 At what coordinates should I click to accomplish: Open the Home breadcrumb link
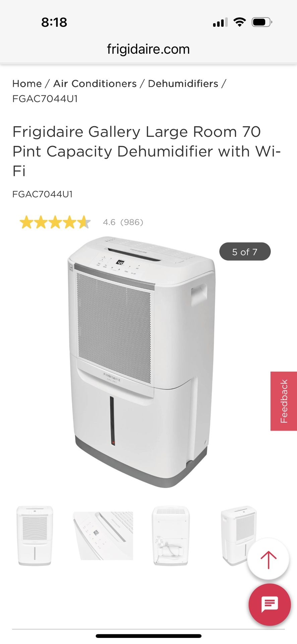pyautogui.click(x=27, y=84)
